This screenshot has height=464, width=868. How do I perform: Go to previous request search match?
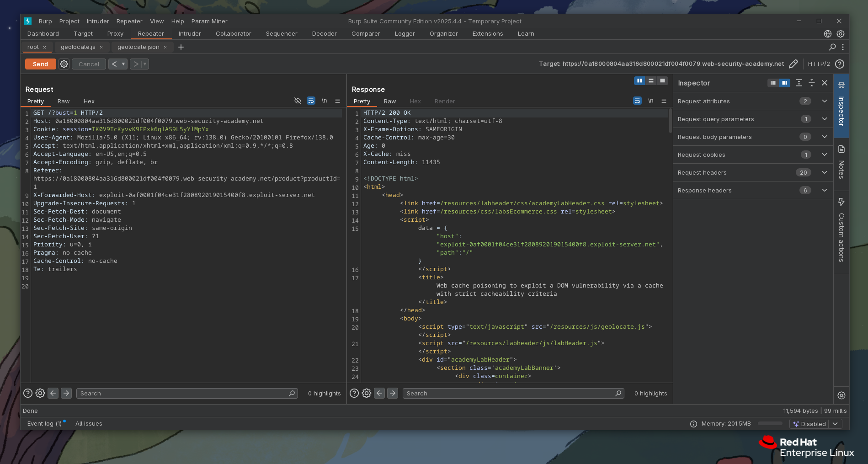[x=53, y=393]
